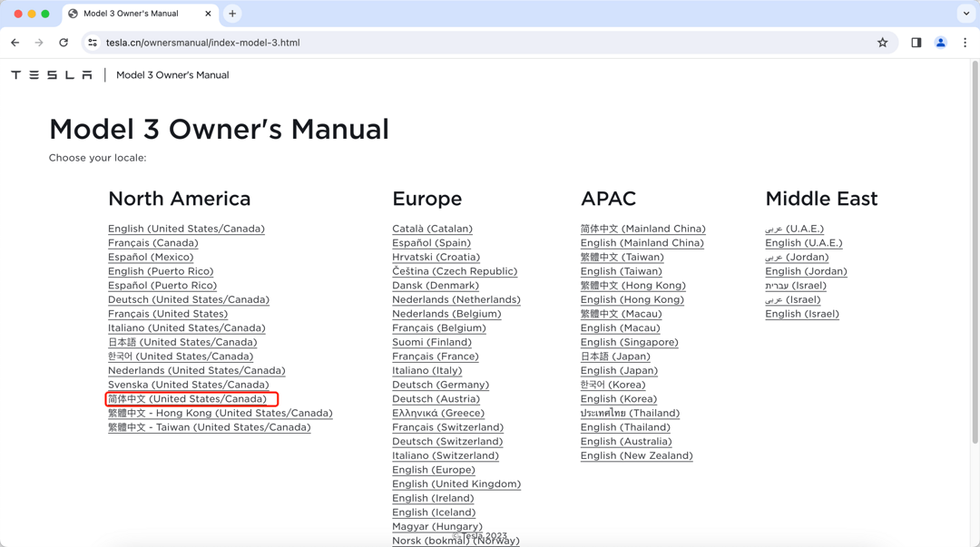
Task: Open English (Hong Kong) manual
Action: point(632,299)
